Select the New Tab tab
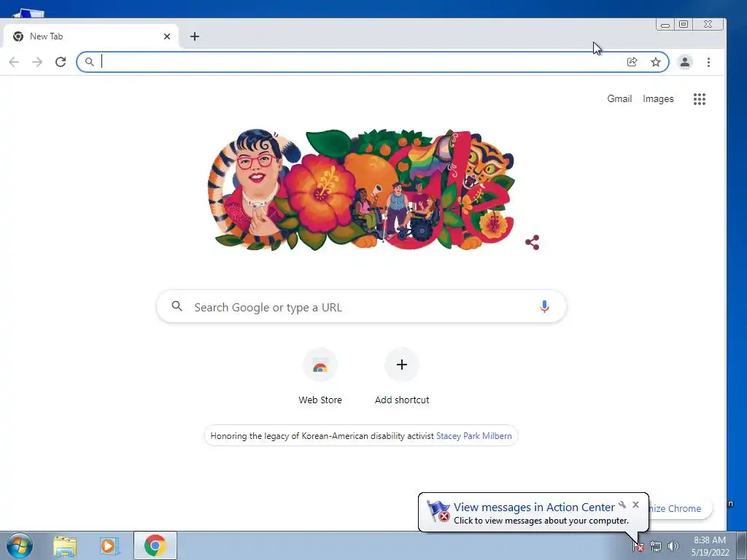This screenshot has height=560, width=747. (x=90, y=36)
